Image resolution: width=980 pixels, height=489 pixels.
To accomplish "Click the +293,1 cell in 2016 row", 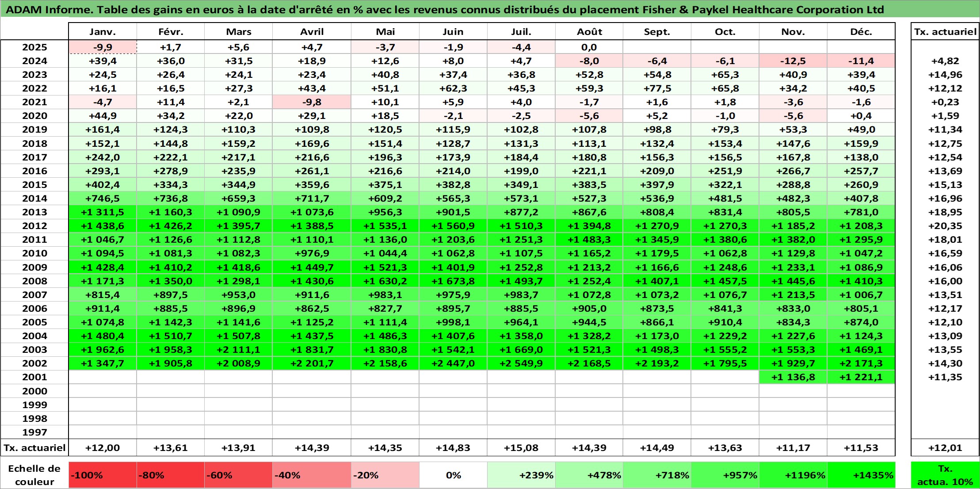I will tap(103, 171).
